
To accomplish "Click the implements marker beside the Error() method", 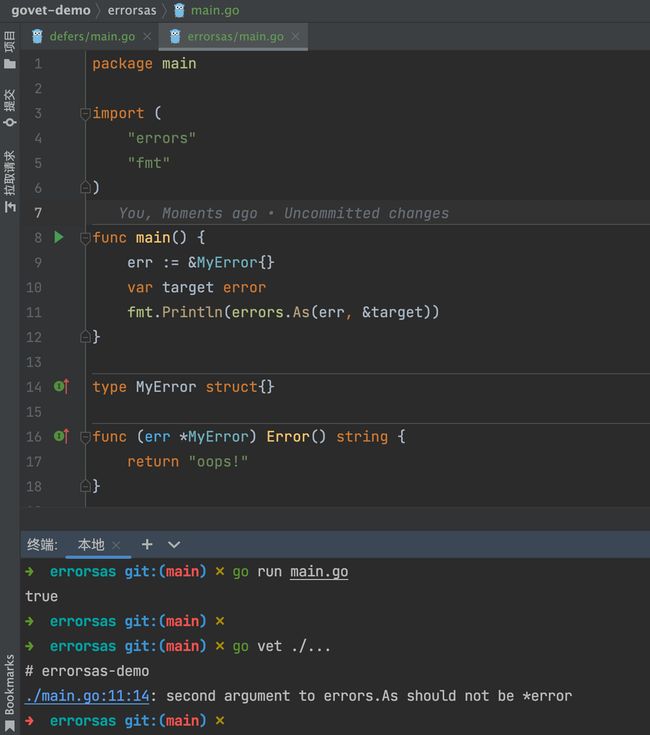I will [x=61, y=436].
